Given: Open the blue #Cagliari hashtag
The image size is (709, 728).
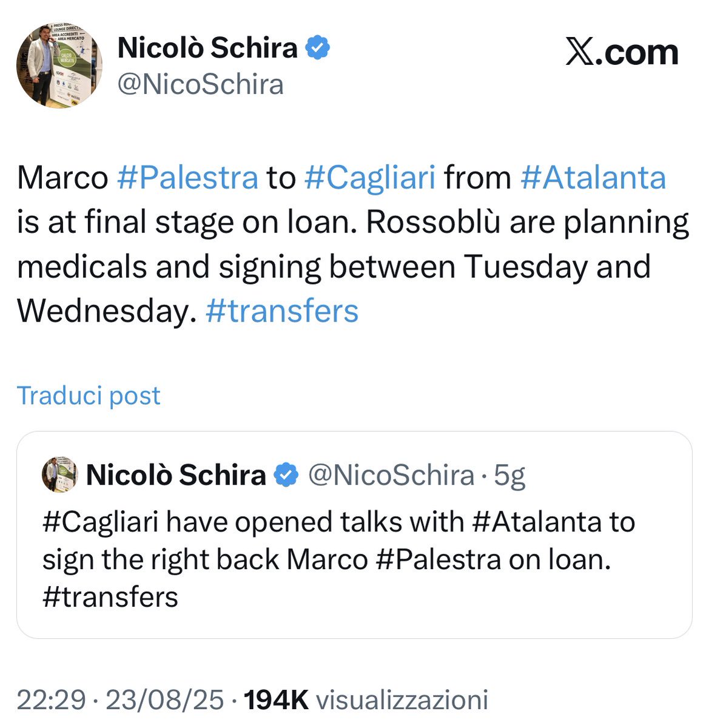Looking at the screenshot, I should (x=369, y=178).
